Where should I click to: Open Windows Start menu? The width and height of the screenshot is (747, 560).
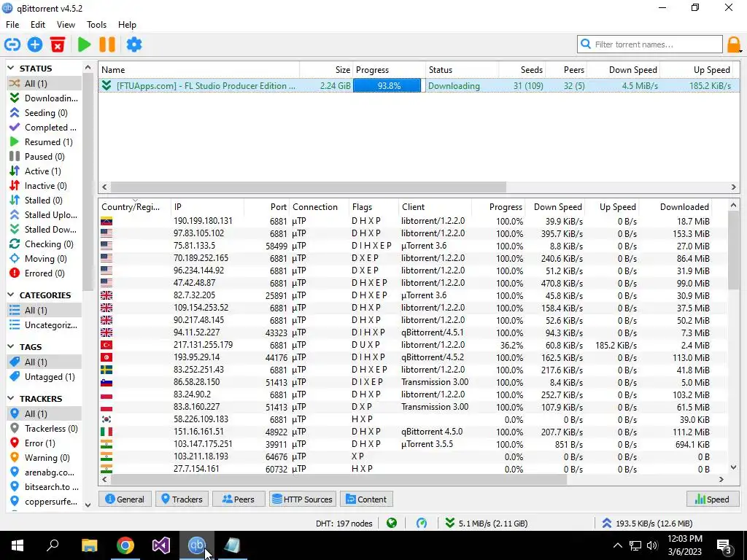click(18, 545)
